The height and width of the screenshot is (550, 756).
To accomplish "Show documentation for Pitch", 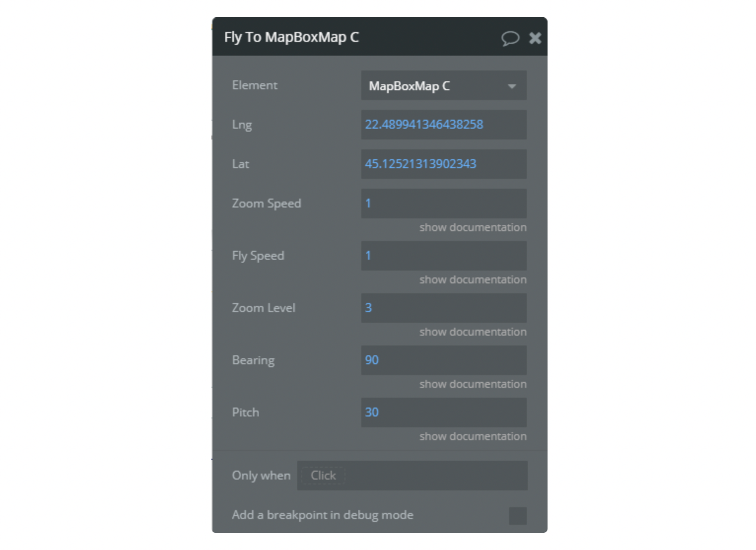I will pyautogui.click(x=472, y=436).
